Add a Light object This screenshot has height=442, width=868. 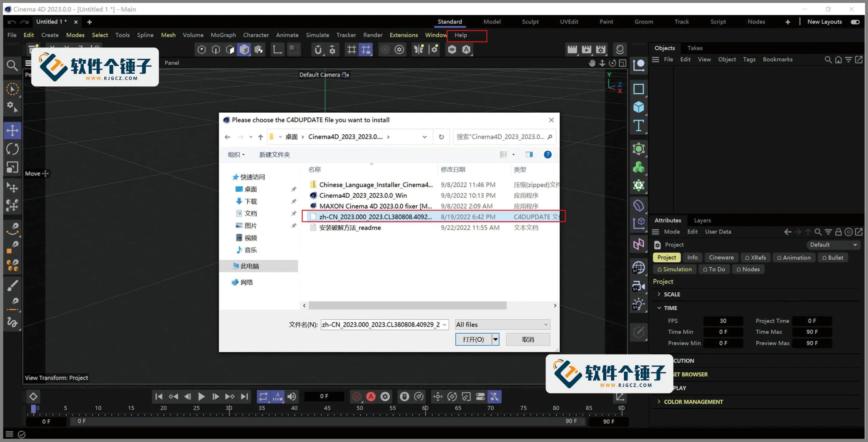(638, 305)
